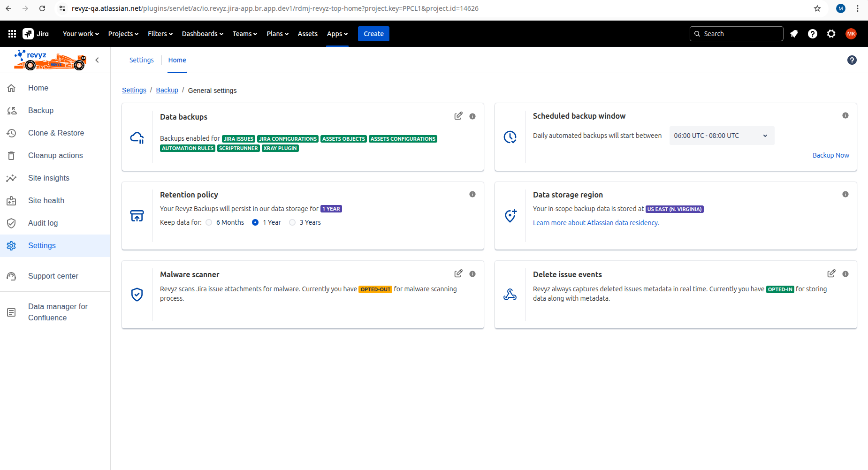Select the 3 Years retention option
Image resolution: width=868 pixels, height=470 pixels.
292,222
